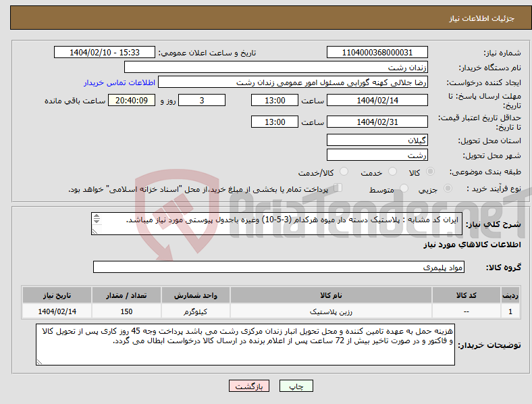Click the اطلاعات کالاهای مورد نیاز section heading
Image resolution: width=532 pixels, height=404 pixels.
(x=472, y=245)
